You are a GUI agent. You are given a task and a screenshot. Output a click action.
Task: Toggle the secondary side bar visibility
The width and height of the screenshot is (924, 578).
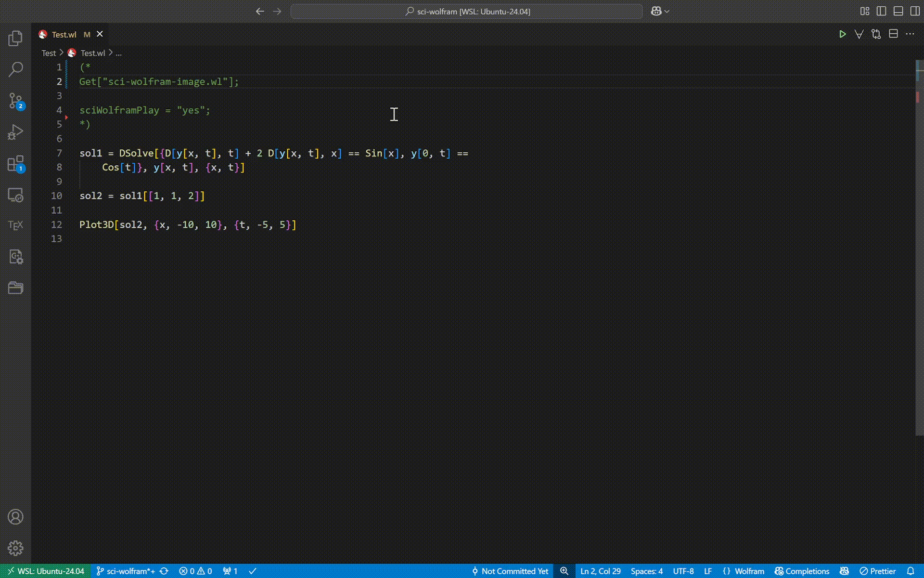click(x=915, y=11)
